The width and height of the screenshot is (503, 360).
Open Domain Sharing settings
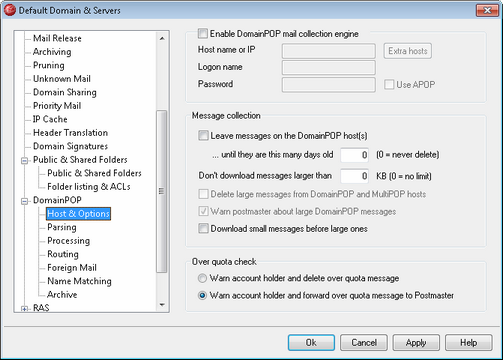tap(65, 92)
